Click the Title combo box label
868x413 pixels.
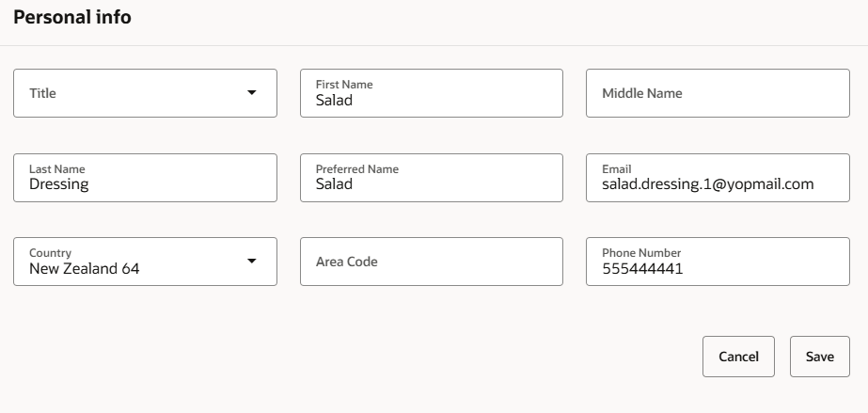click(x=43, y=93)
